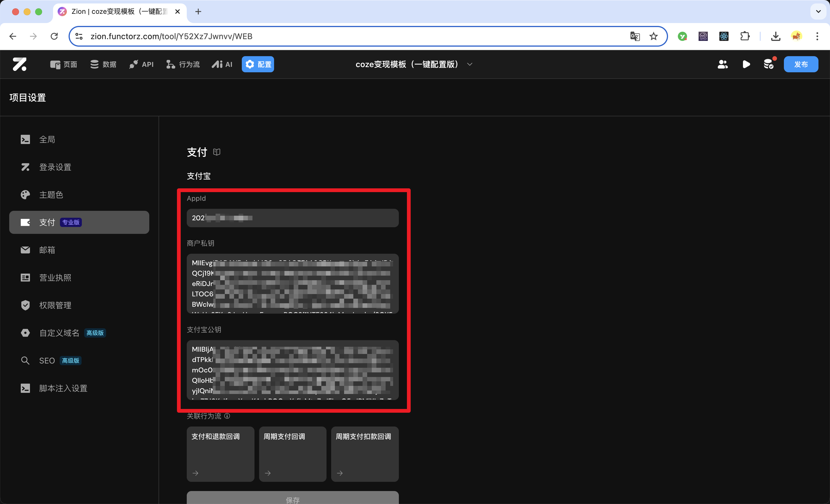830x504 pixels.
Task: Click the browser forward arrow
Action: pyautogui.click(x=33, y=36)
